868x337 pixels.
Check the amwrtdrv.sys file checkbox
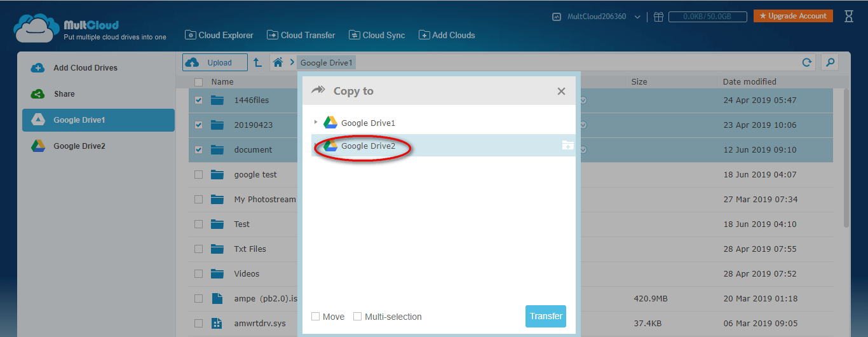coord(198,324)
